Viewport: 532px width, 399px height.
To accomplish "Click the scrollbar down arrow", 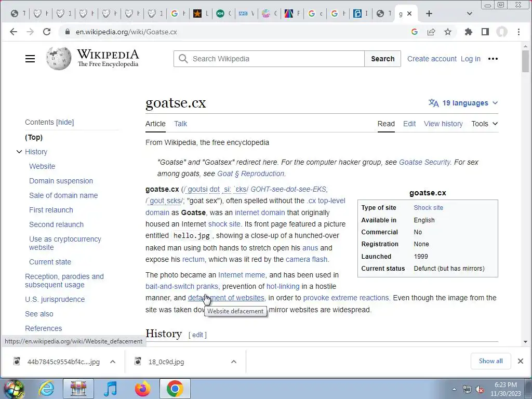I will 526,342.
